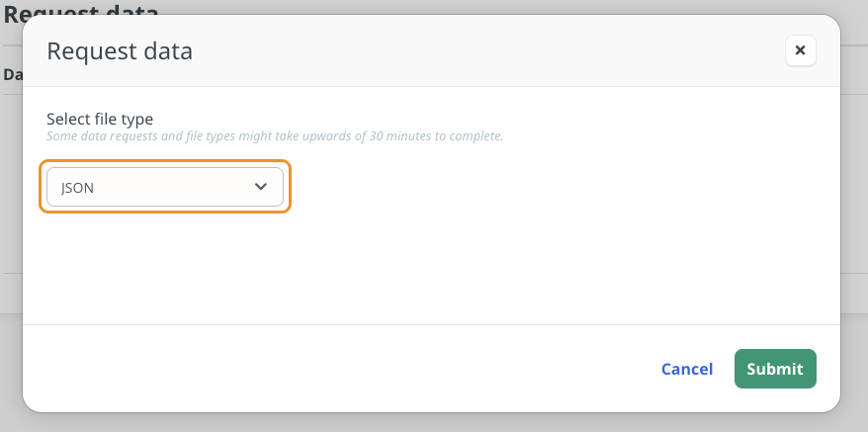Click the Request data modal title
This screenshot has height=432, width=868.
click(120, 51)
